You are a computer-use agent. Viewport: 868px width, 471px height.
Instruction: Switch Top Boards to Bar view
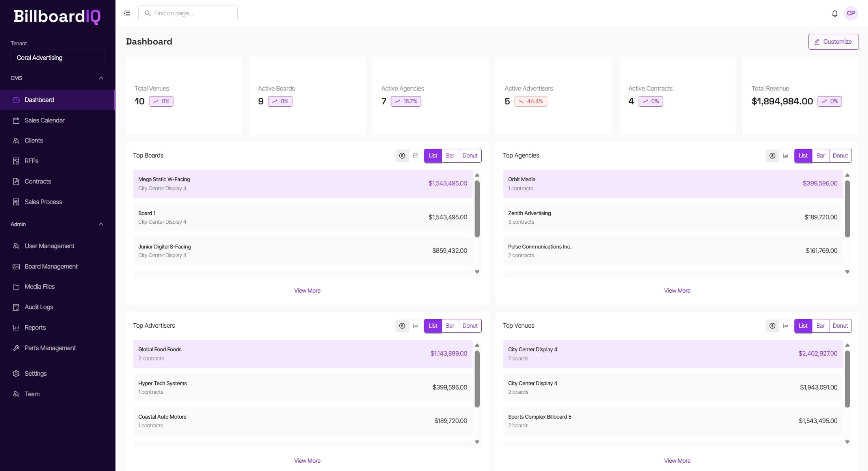[450, 156]
